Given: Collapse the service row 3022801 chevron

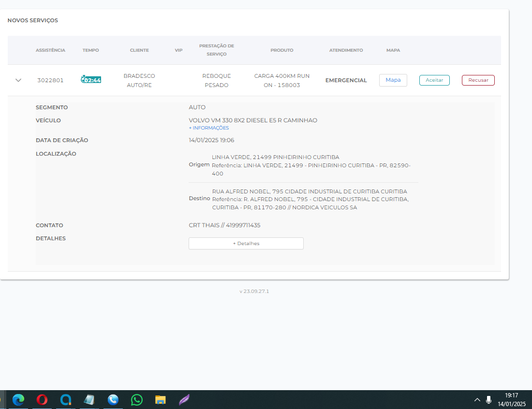Looking at the screenshot, I should click(18, 80).
